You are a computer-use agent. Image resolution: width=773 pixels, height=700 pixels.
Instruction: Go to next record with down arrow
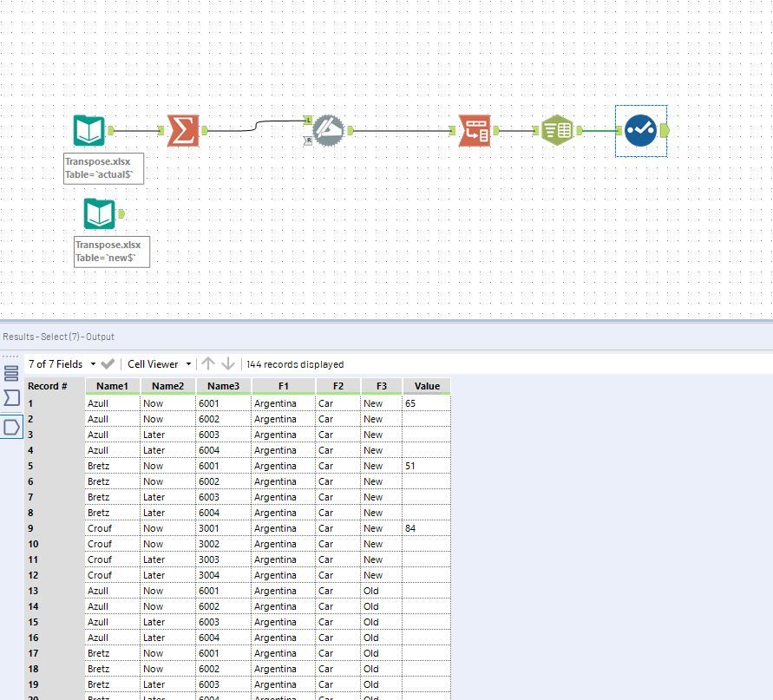pos(228,363)
